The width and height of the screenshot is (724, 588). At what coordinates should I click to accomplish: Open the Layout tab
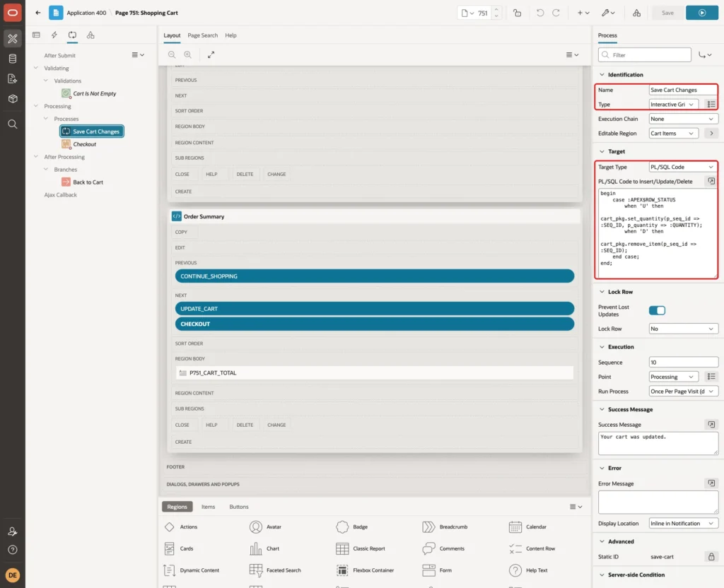[x=172, y=35]
